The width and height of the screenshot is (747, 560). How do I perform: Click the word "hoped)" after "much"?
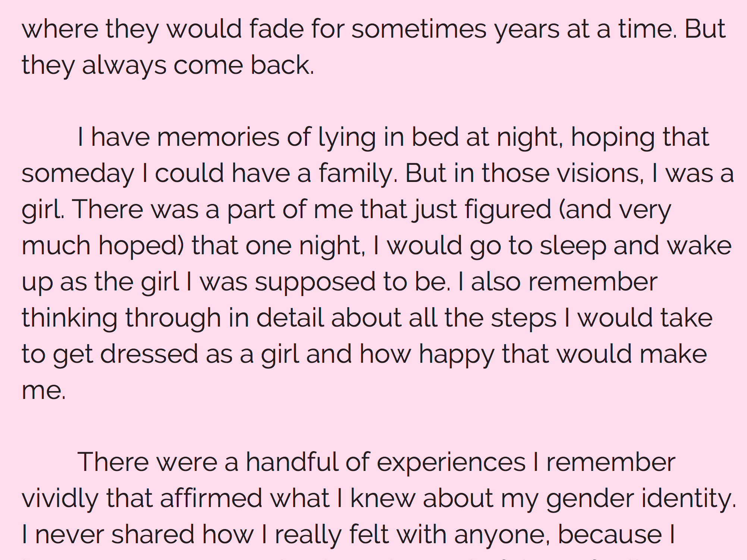[141, 245]
